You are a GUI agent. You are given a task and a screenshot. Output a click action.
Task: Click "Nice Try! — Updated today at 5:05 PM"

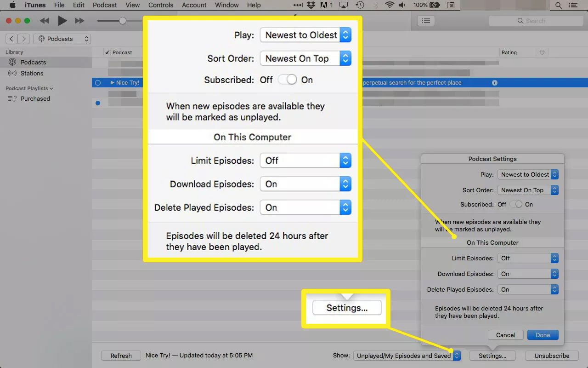199,355
